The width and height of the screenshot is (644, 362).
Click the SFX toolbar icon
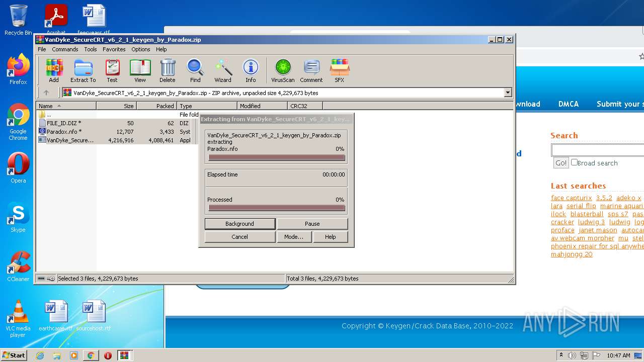click(x=340, y=70)
